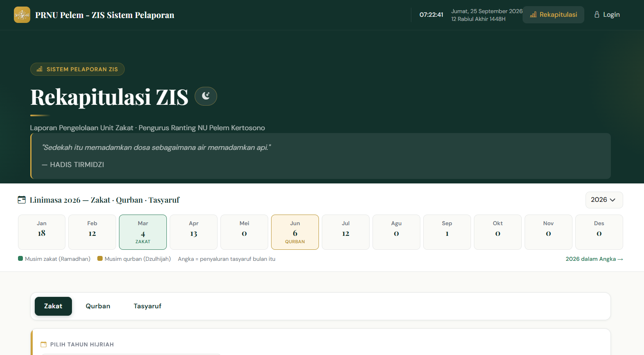Toggle the crescent moon theme button

tap(206, 96)
